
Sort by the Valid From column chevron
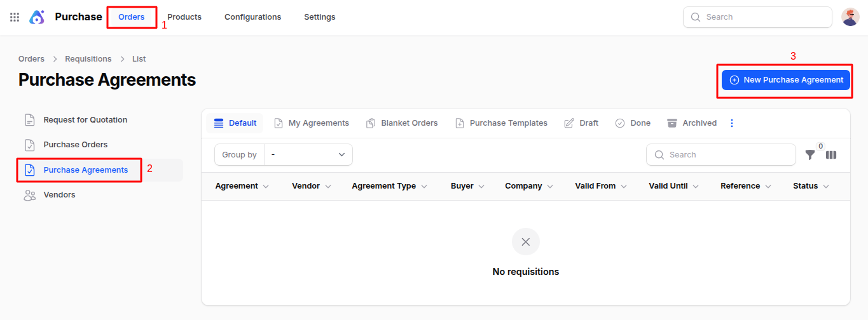pos(624,187)
